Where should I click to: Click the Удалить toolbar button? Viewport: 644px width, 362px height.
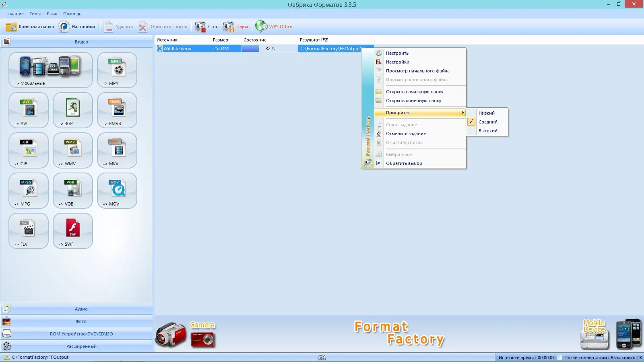pyautogui.click(x=118, y=27)
